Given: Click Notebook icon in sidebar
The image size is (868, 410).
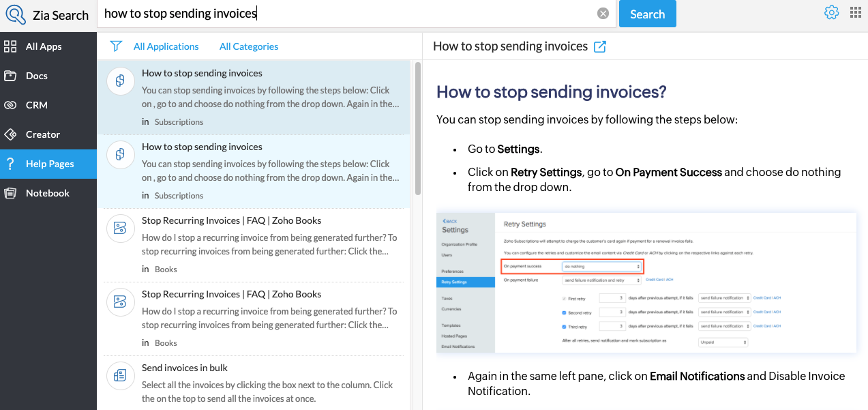Looking at the screenshot, I should 10,193.
